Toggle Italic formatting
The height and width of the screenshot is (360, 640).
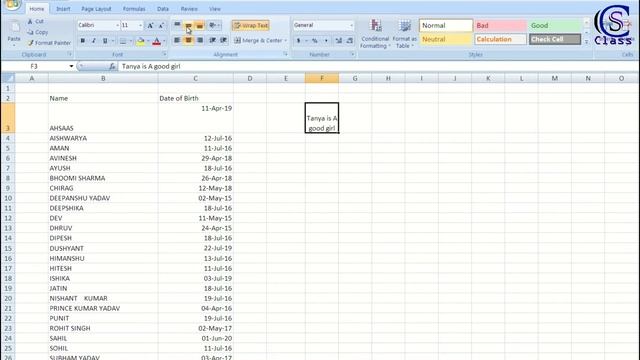[x=94, y=40]
